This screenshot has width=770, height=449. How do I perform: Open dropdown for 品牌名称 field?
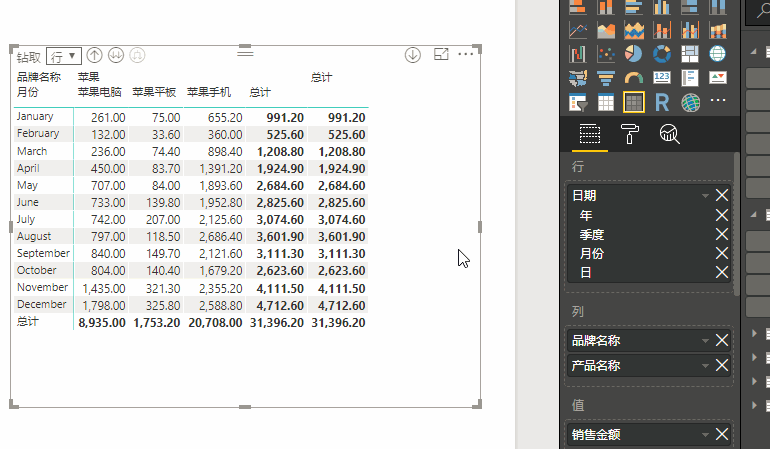tap(705, 340)
